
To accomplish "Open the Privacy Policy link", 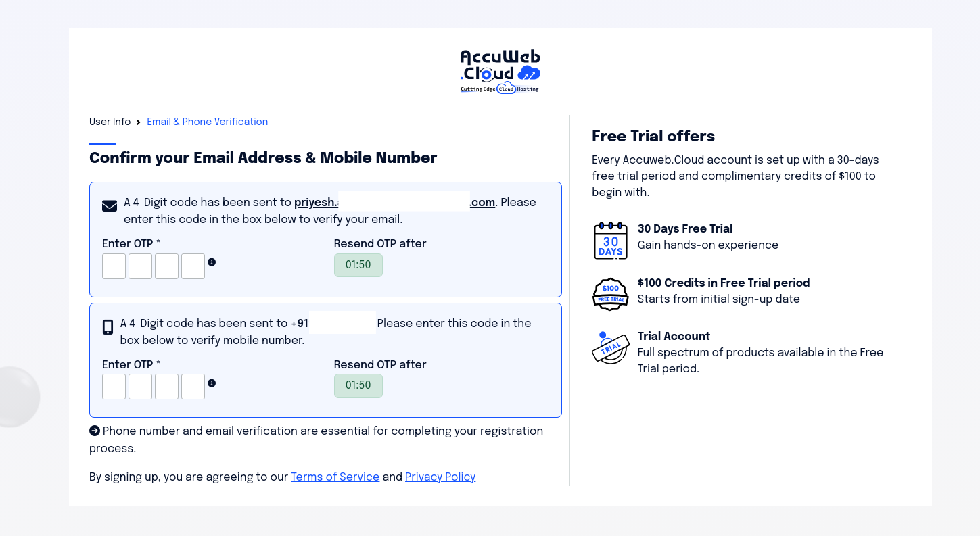I will 440,477.
